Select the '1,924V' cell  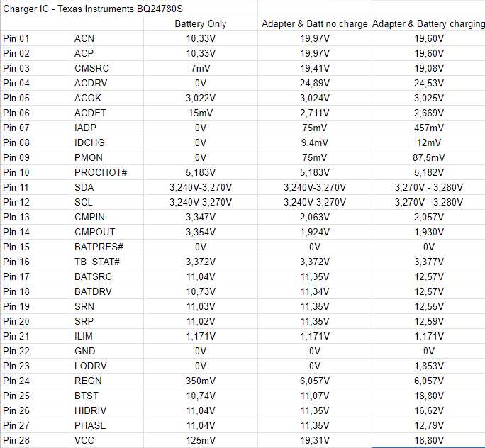(315, 232)
